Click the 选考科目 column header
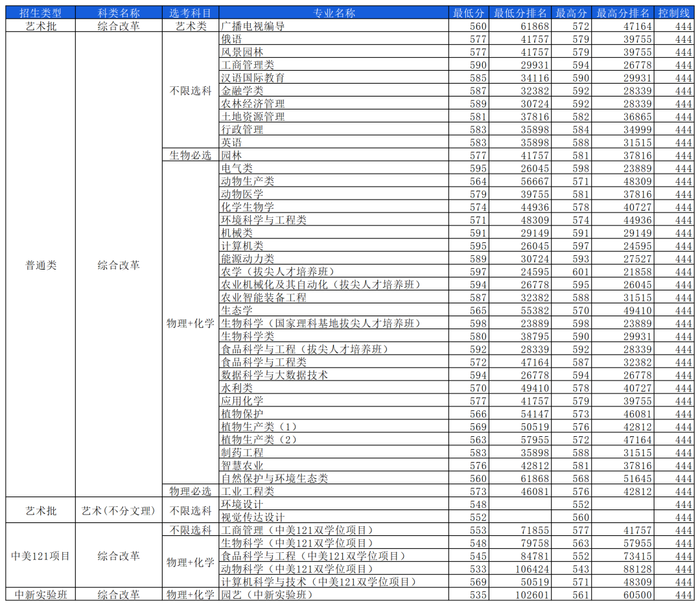Viewport: 700px width, 606px height. (191, 13)
